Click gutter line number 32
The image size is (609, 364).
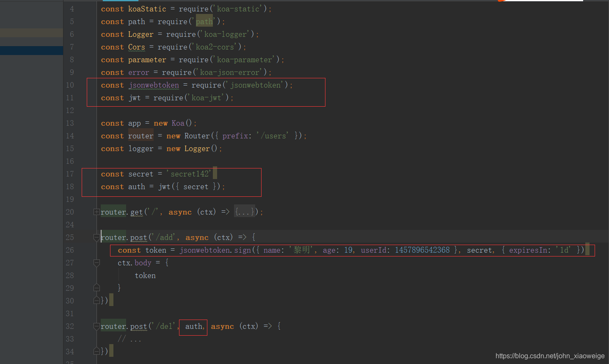pyautogui.click(x=70, y=326)
